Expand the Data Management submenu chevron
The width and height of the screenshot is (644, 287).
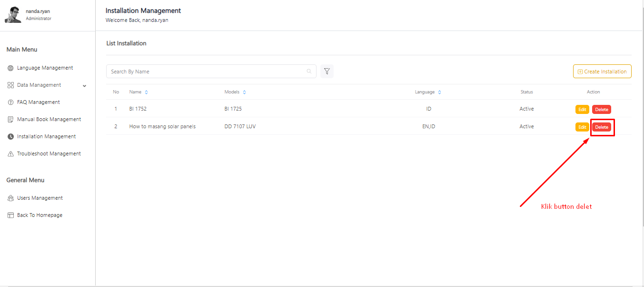[84, 86]
